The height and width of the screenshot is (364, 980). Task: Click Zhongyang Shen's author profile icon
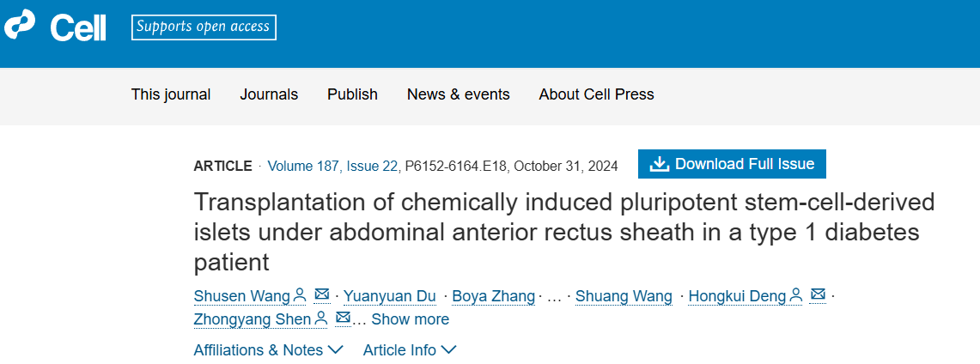point(320,318)
